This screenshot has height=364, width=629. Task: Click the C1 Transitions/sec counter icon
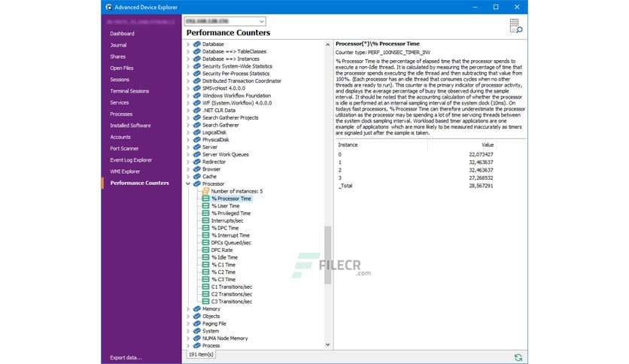click(x=205, y=287)
